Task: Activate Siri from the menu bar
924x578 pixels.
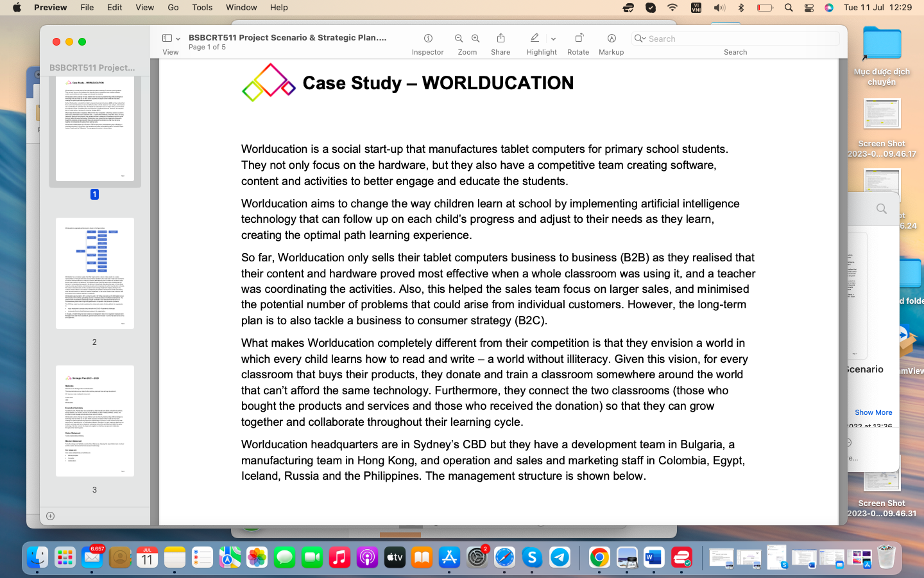Action: pyautogui.click(x=829, y=8)
